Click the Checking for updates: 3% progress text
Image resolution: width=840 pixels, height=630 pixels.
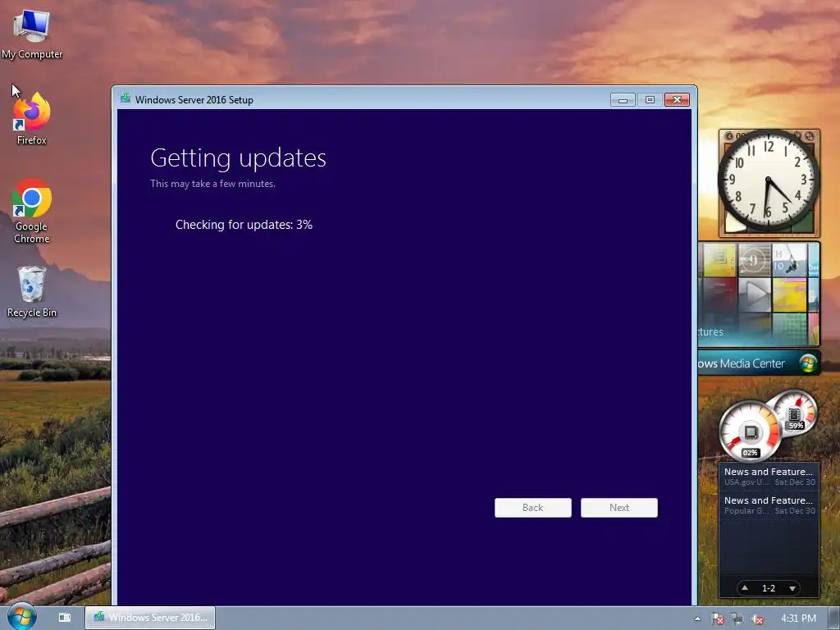(244, 225)
